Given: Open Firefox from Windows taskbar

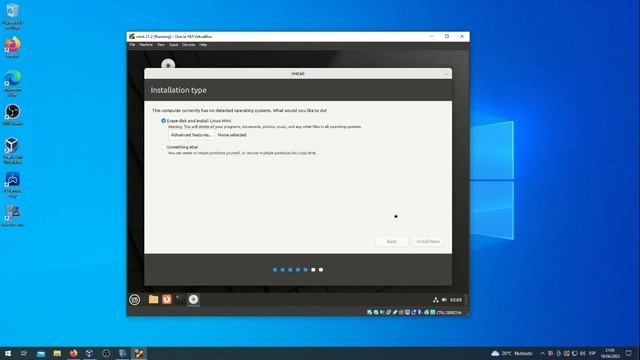Looking at the screenshot, I should coord(73,353).
